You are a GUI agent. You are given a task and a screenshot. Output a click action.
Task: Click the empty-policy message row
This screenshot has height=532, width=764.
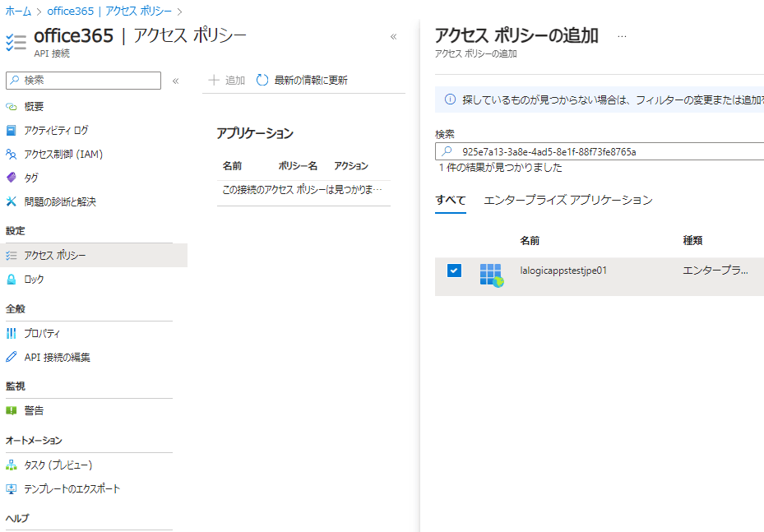click(x=303, y=190)
